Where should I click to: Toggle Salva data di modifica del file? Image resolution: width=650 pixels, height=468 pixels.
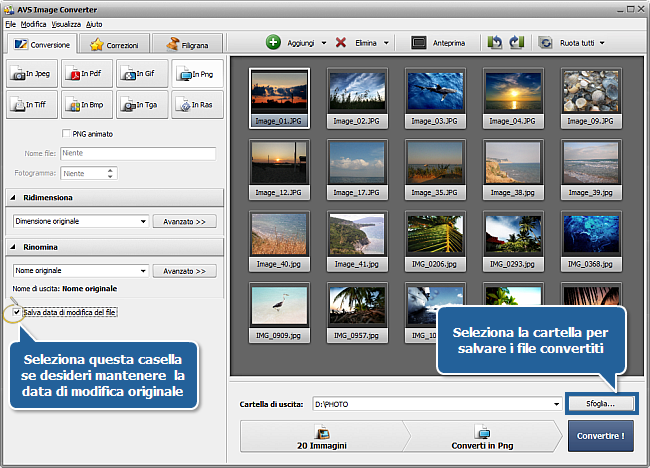(17, 313)
